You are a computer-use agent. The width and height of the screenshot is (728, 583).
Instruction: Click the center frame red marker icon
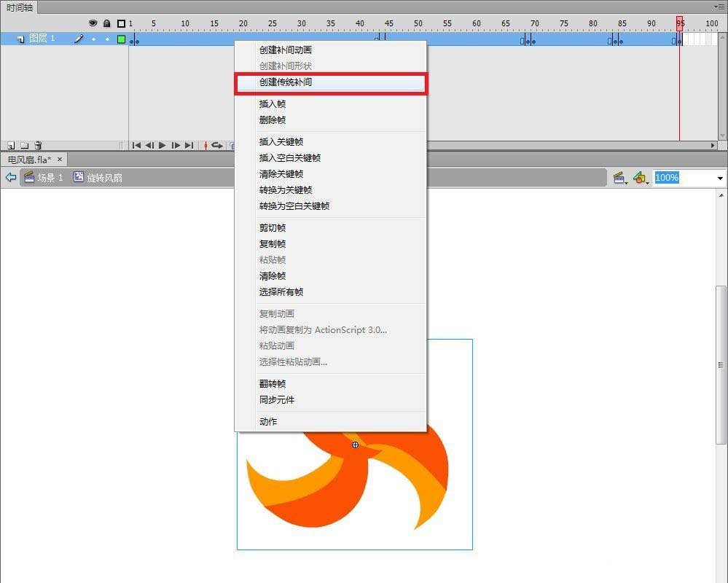(206, 146)
